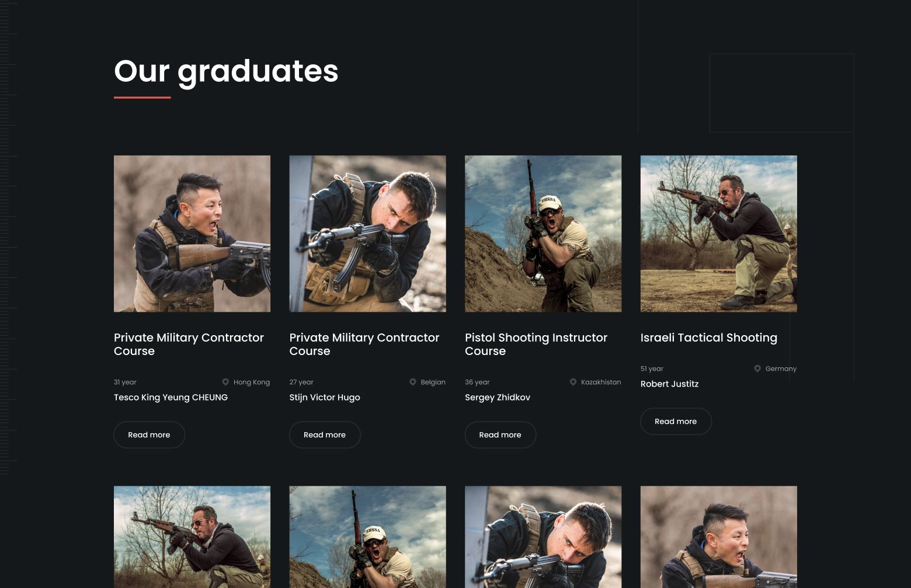Click the last photo in second row
This screenshot has width=911, height=588.
(718, 537)
